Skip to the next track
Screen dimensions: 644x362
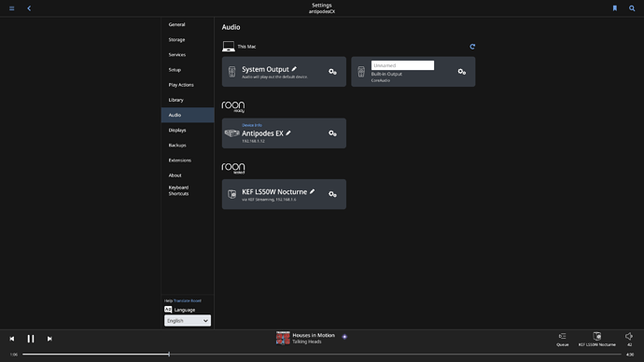coord(49,339)
